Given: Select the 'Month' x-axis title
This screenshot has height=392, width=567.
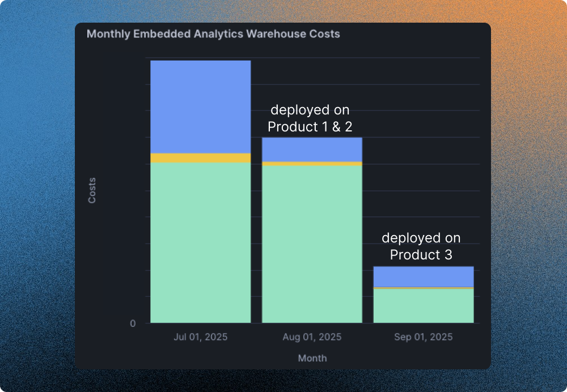Looking at the screenshot, I should 312,358.
